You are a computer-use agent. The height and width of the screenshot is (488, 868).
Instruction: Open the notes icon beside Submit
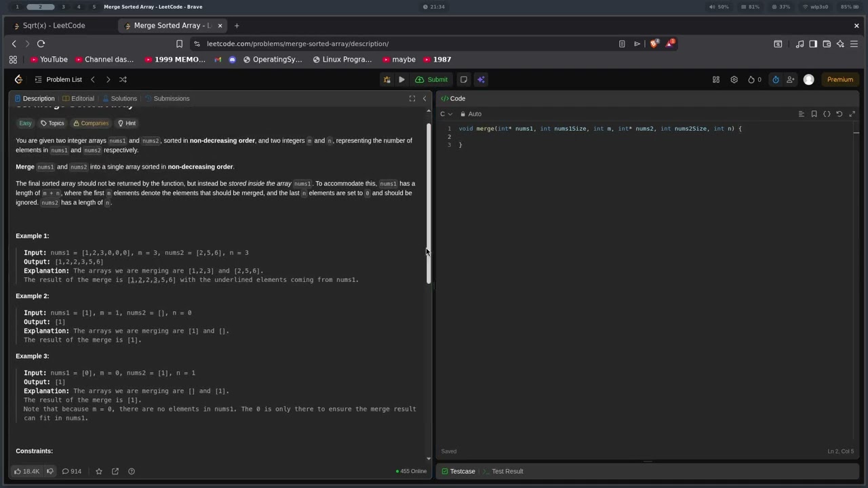(464, 79)
